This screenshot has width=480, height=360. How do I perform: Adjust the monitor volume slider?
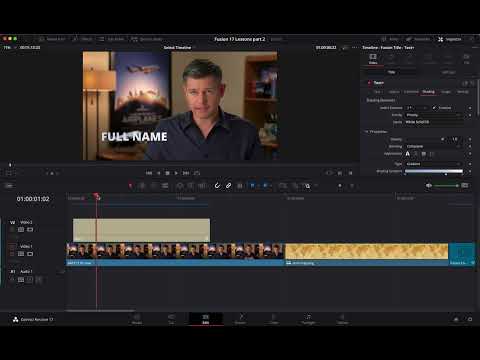446,185
